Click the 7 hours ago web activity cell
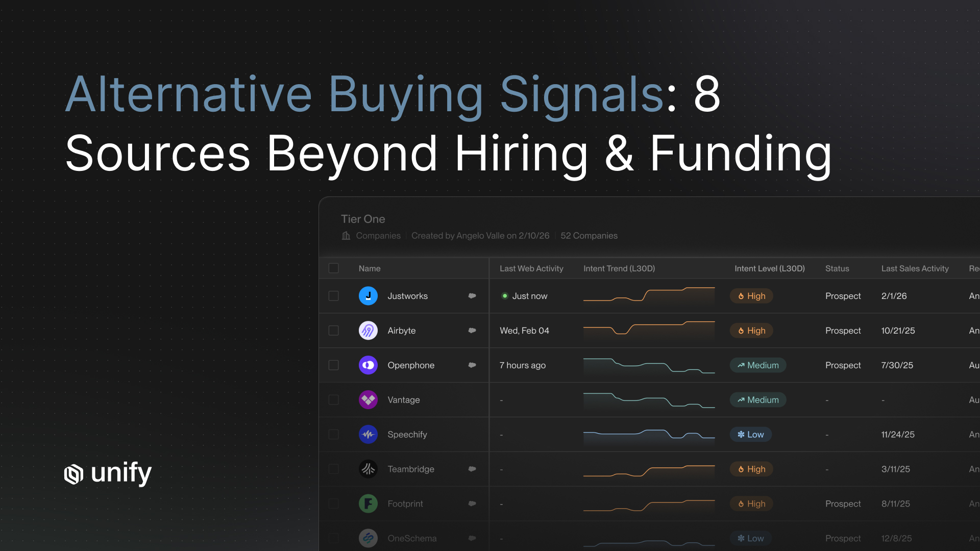The width and height of the screenshot is (980, 551). pos(522,365)
